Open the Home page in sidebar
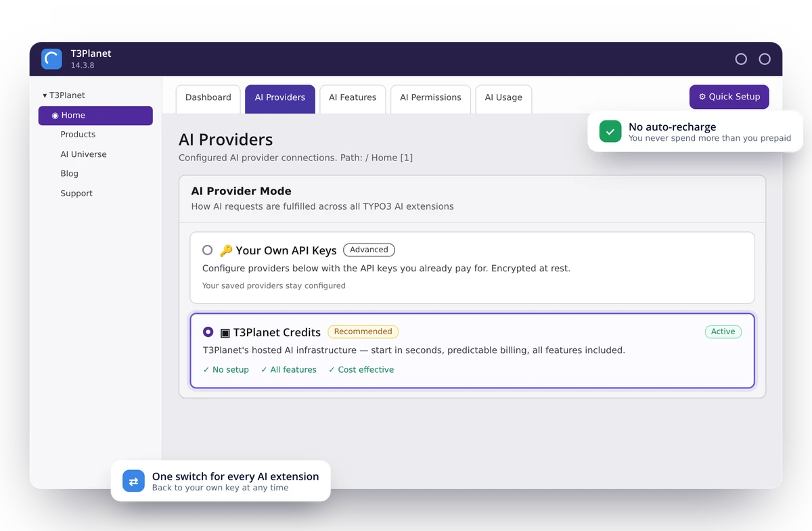The height and width of the screenshot is (531, 812). pos(95,116)
